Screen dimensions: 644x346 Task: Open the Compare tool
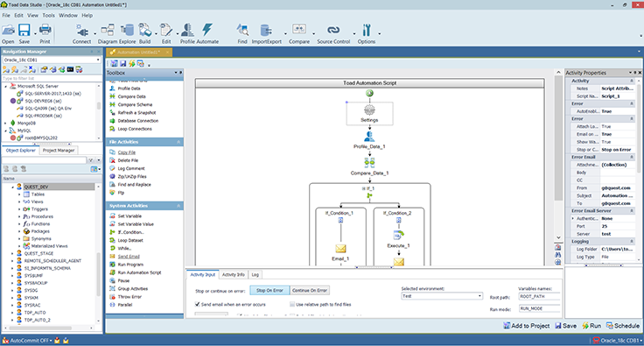tap(299, 33)
